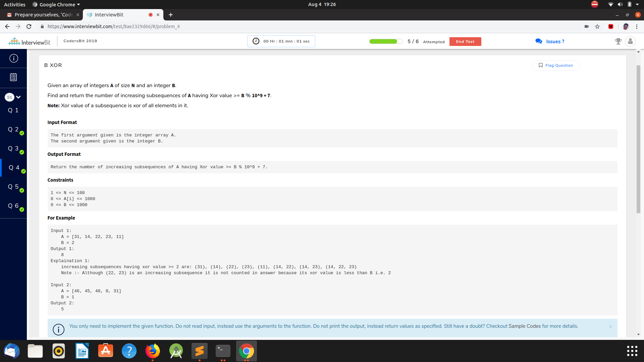This screenshot has width=644, height=362.
Task: Click the trophy leaderboard icon
Action: pos(618,41)
